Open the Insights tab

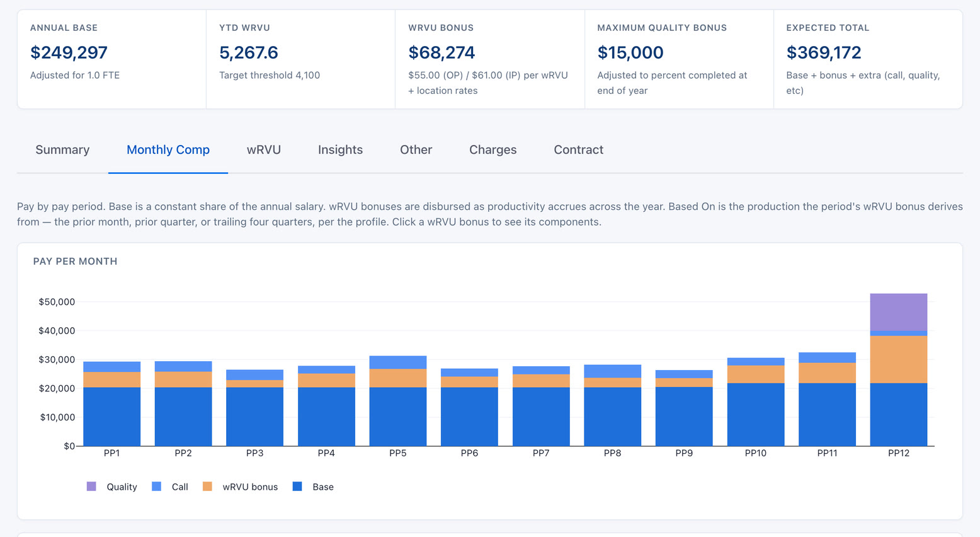point(340,150)
